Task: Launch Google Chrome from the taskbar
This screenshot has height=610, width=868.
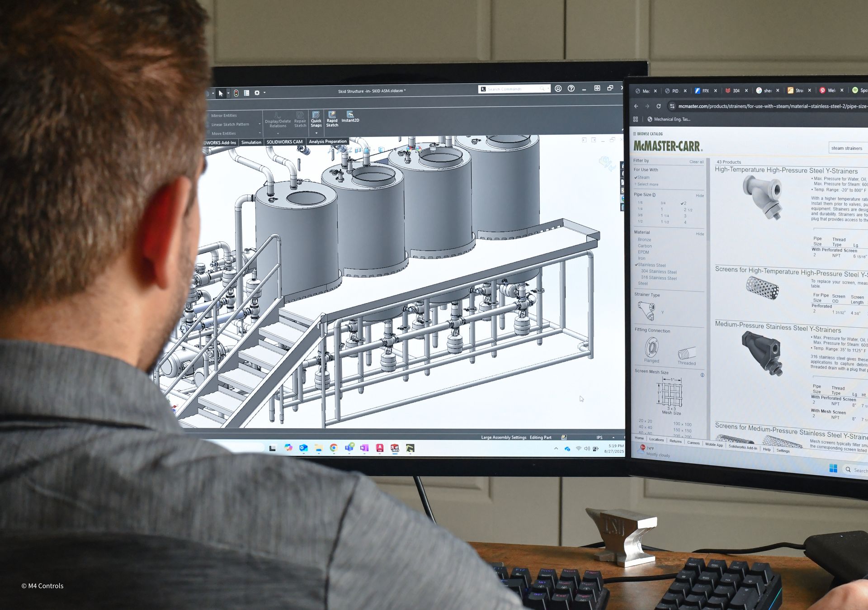Action: tap(334, 448)
